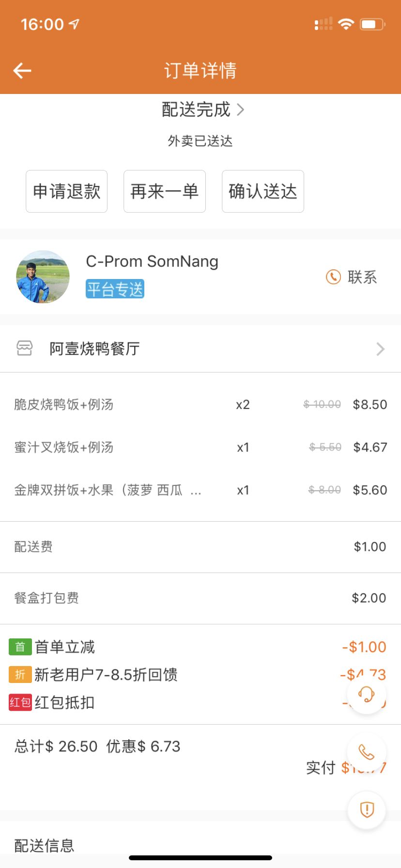
Task: Tap the 联系 contact link
Action: click(362, 277)
